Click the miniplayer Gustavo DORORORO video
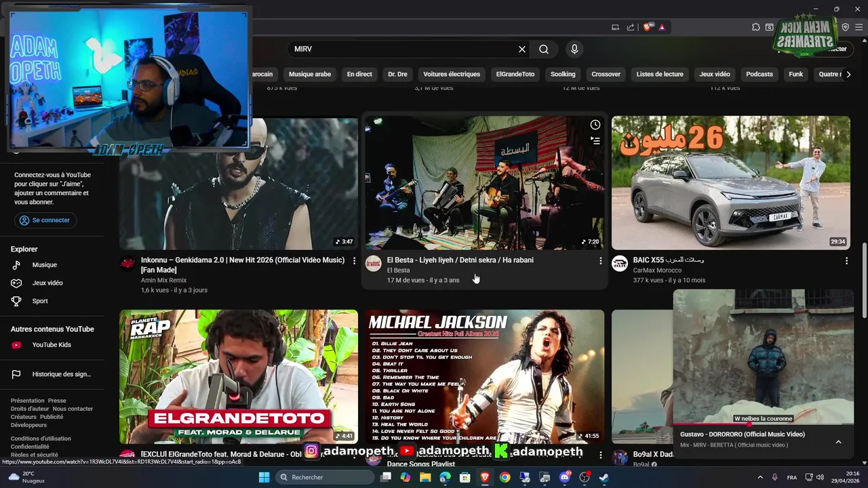Screen dimensions: 868x488 point(763,357)
